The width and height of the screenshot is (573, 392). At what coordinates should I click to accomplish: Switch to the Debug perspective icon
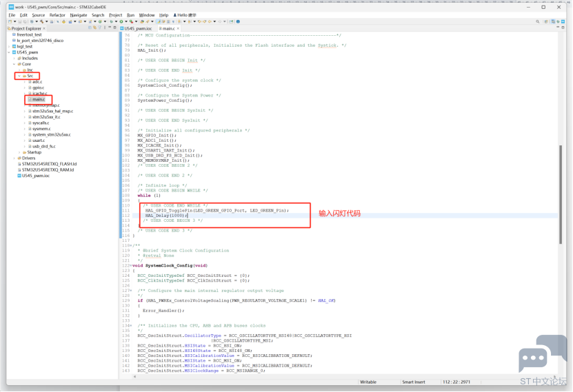[x=558, y=21]
